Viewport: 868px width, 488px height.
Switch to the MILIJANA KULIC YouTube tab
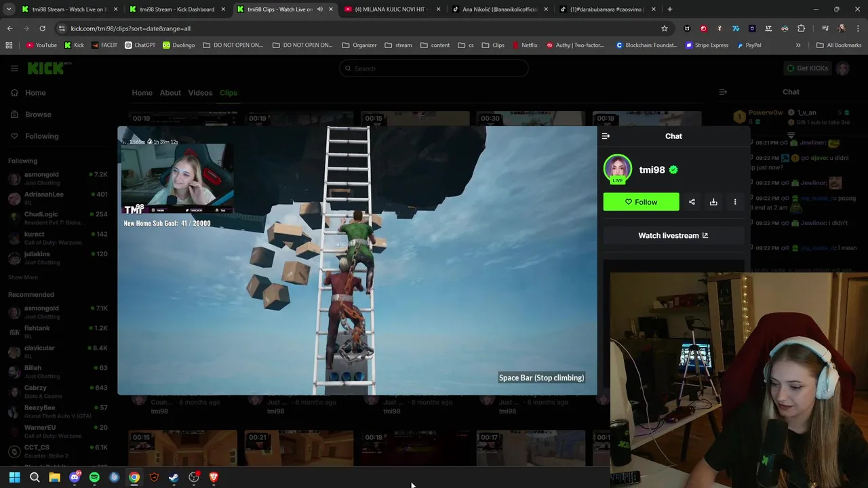click(393, 9)
